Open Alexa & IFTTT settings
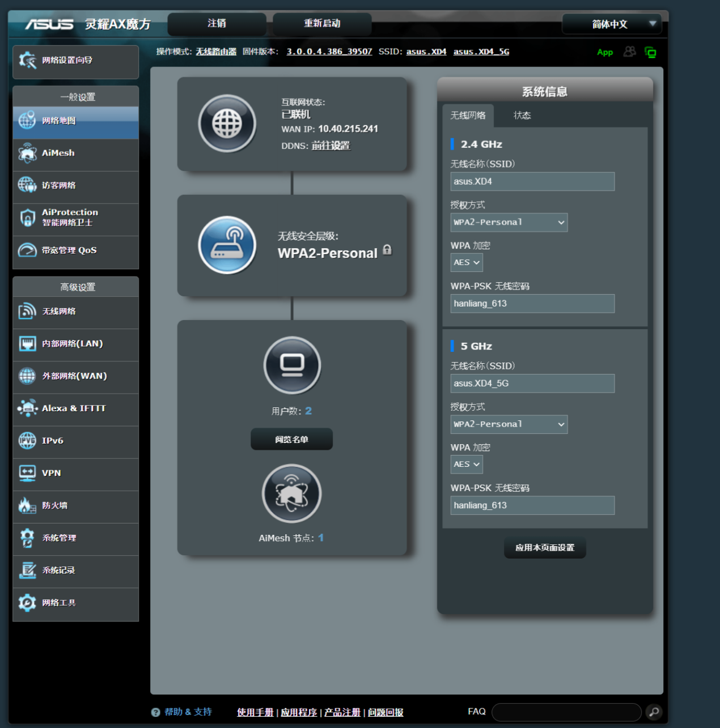The height and width of the screenshot is (728, 720). pyautogui.click(x=75, y=410)
